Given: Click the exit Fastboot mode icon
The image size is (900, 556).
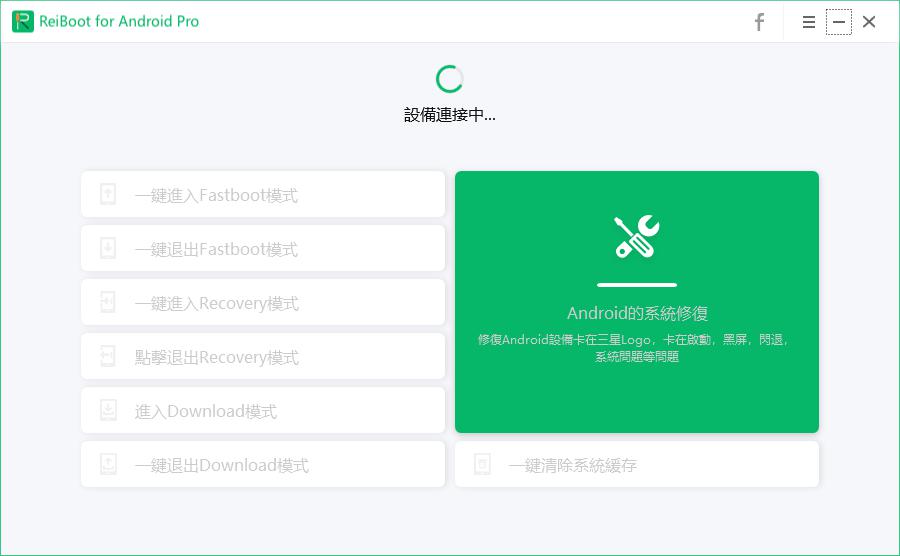Looking at the screenshot, I should coord(108,248).
